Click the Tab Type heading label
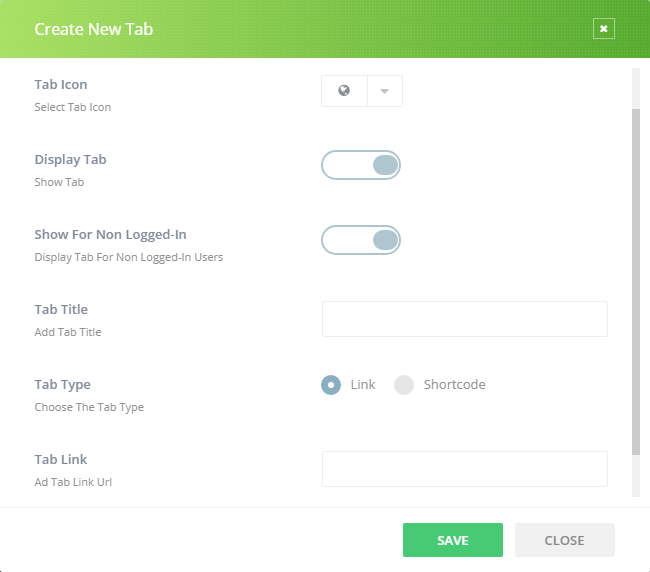The image size is (650, 572). (x=62, y=385)
